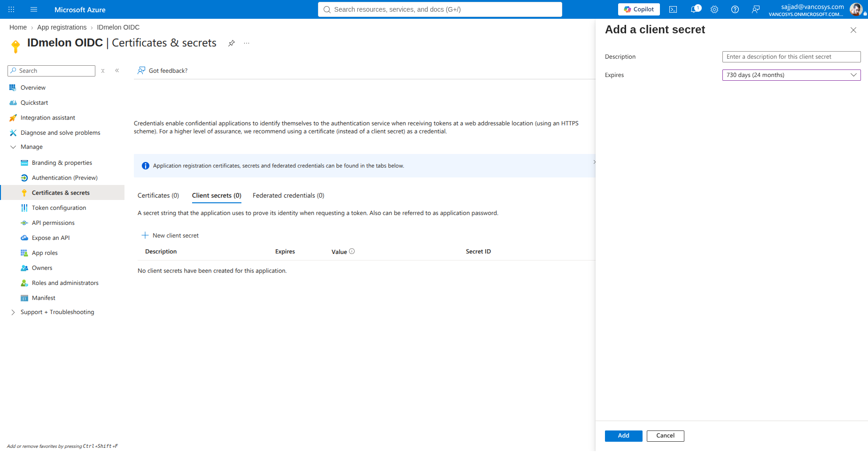Click the Add button
Screen dimensions: 868x453
tap(623, 436)
